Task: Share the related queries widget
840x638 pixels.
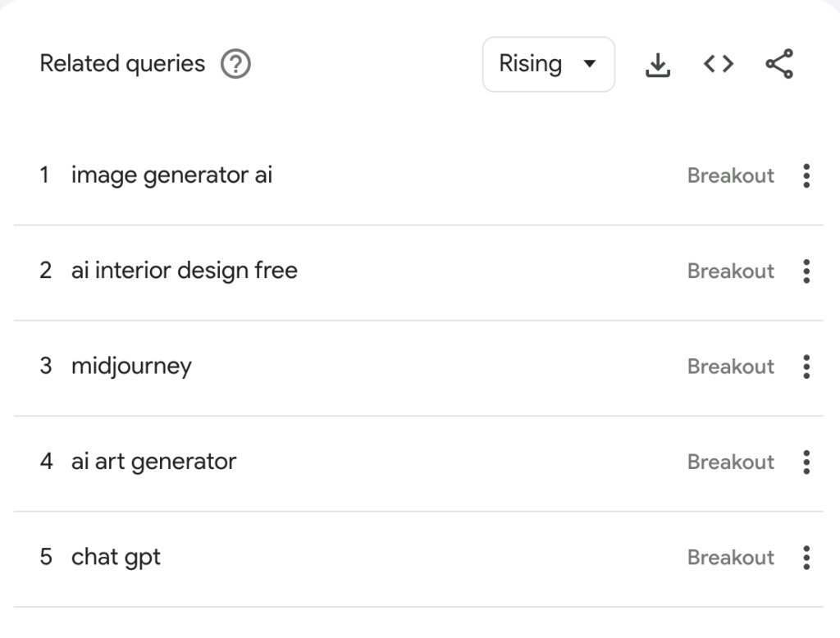Action: 779,64
